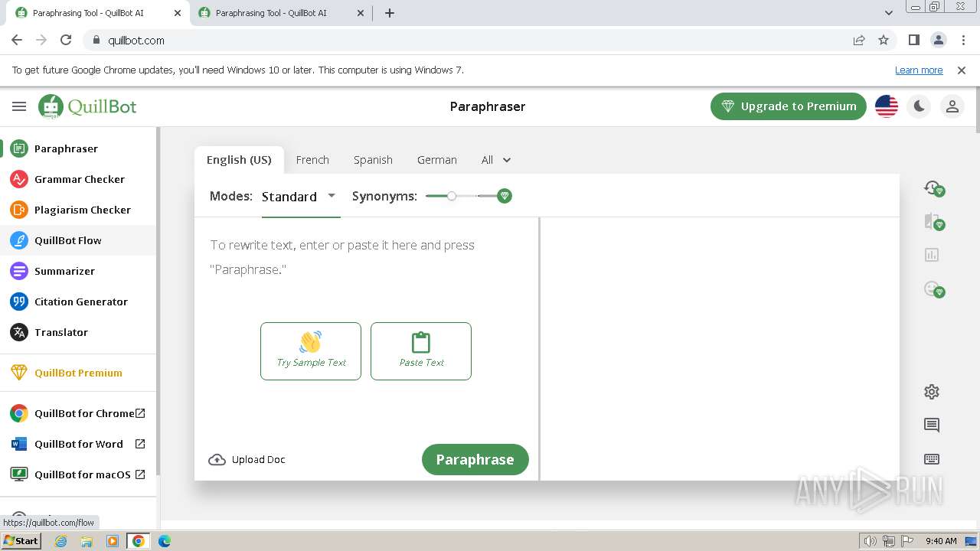The image size is (980, 551).
Task: Open Internet Explorer from taskbar
Action: click(61, 541)
